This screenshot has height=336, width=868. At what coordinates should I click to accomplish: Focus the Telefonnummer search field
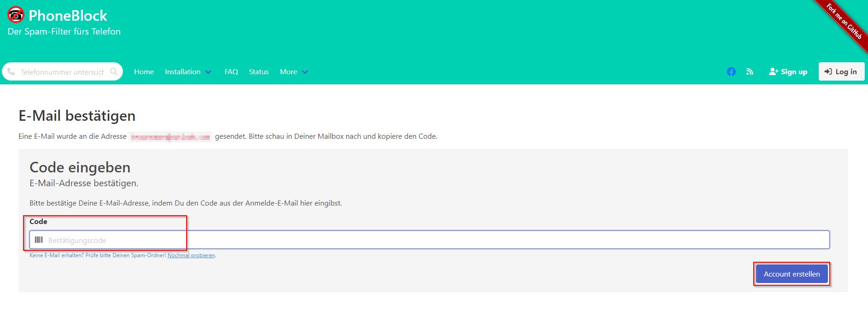click(x=62, y=72)
